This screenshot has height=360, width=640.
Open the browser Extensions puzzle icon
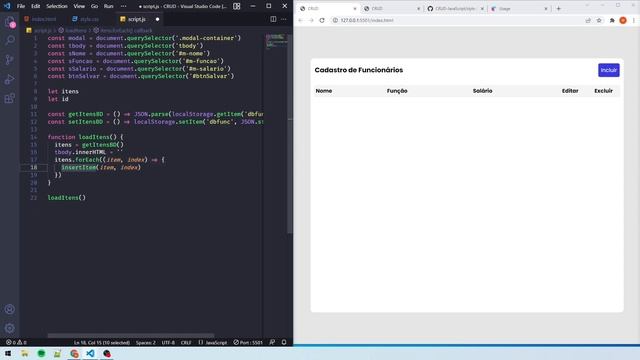click(612, 20)
